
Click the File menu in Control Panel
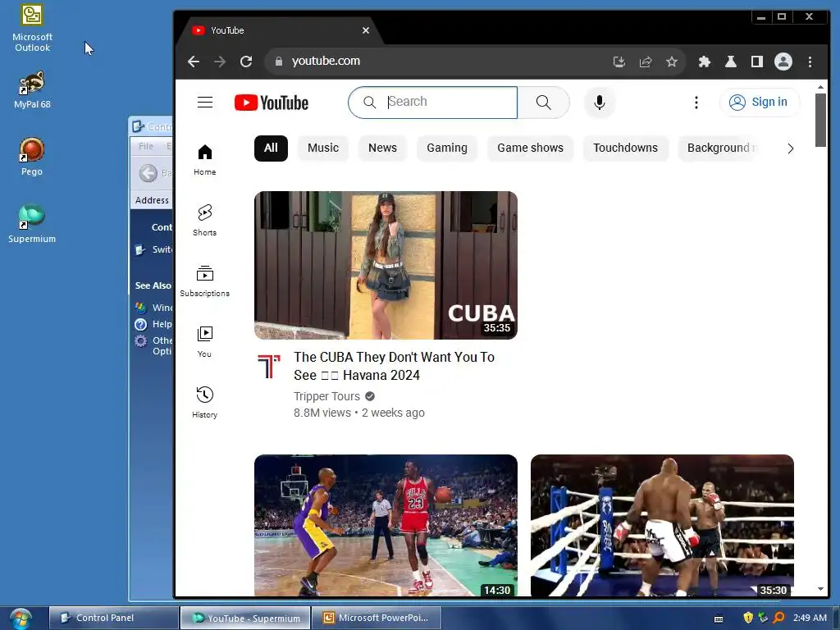(x=146, y=146)
